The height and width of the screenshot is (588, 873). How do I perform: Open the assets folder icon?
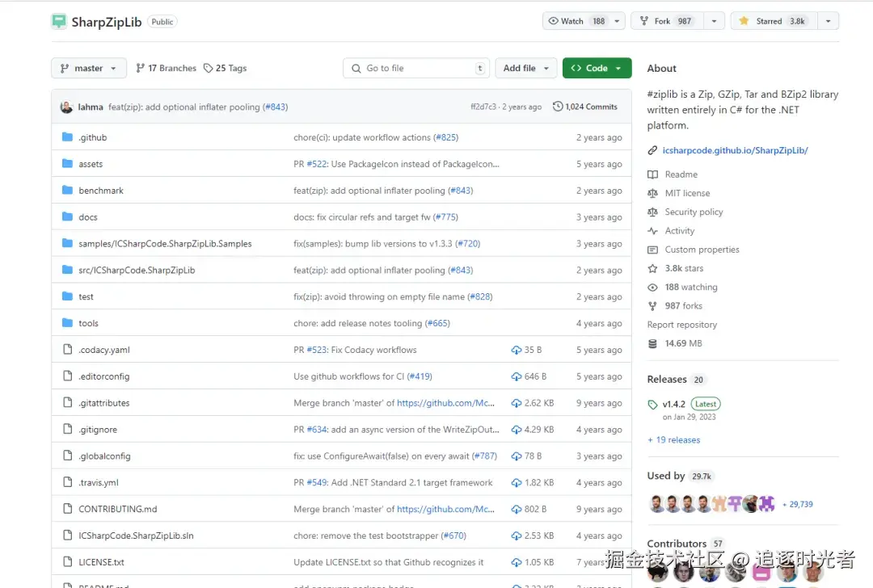click(x=67, y=163)
